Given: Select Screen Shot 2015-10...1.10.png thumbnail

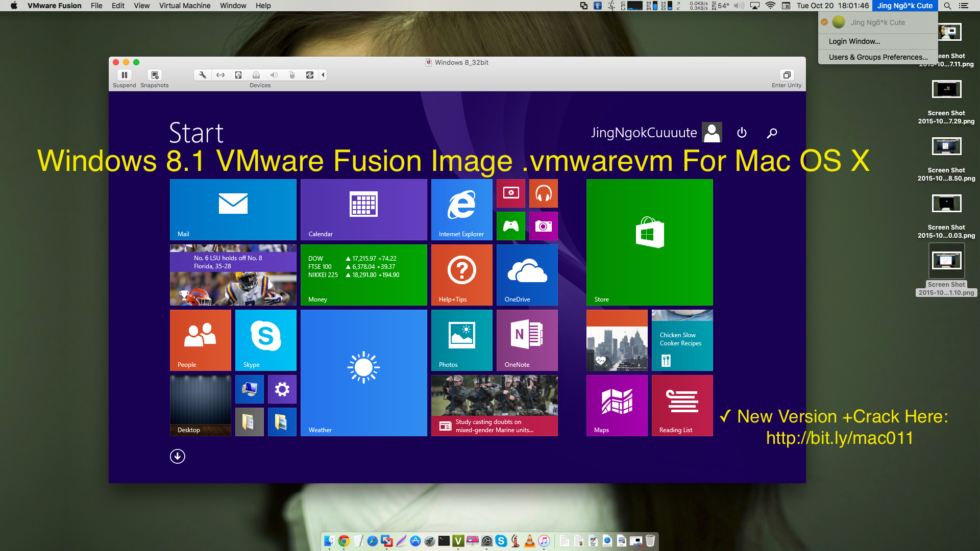Looking at the screenshot, I should click(946, 261).
